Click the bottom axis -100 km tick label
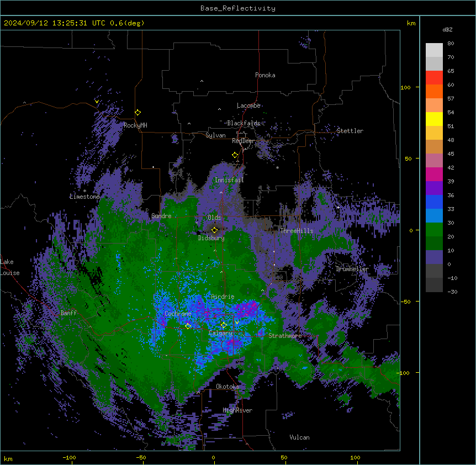476x465 pixels. (69, 458)
